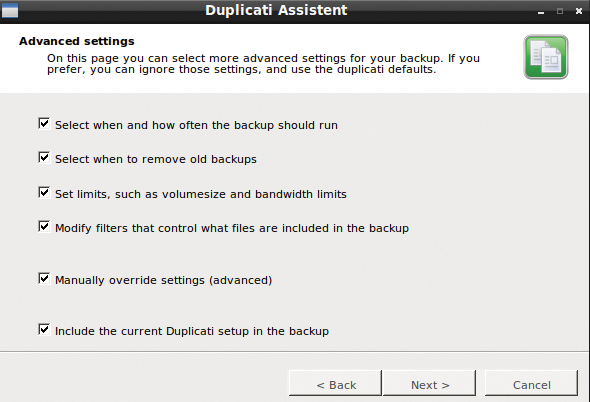The width and height of the screenshot is (590, 402).
Task: Untick the modify filters checkbox
Action: (x=44, y=227)
